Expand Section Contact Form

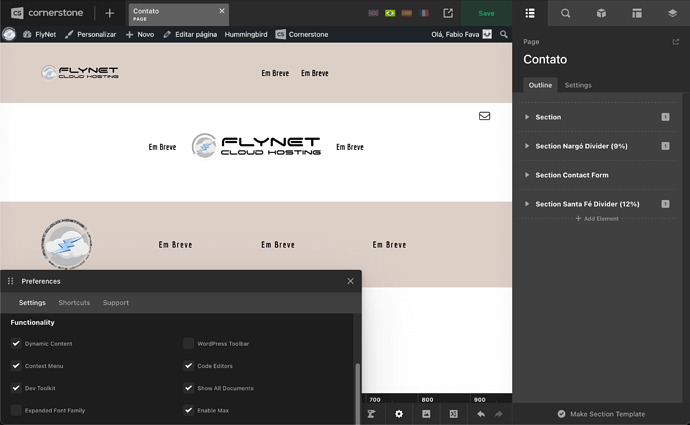tap(527, 175)
